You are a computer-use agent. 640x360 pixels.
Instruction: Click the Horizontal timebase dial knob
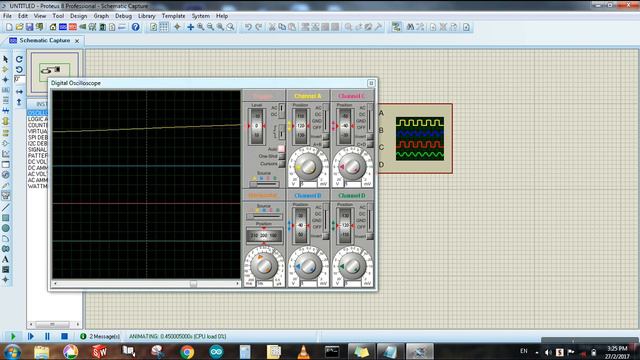(x=263, y=266)
